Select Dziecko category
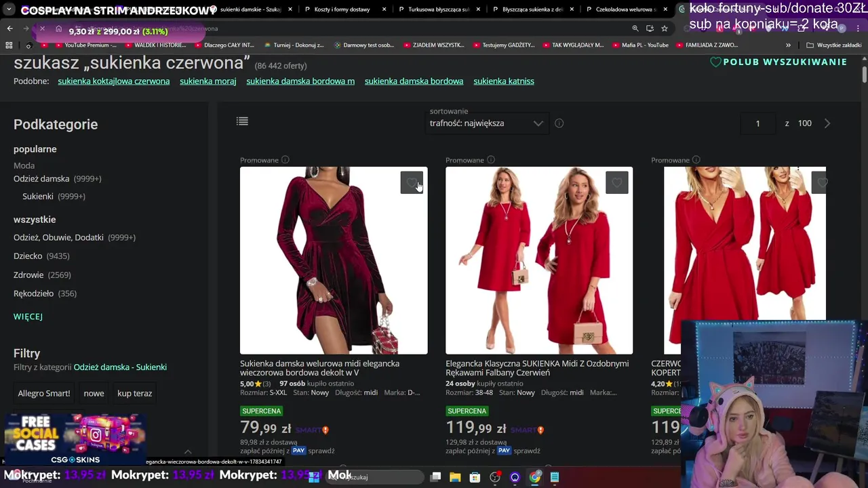868x488 pixels. coord(28,256)
